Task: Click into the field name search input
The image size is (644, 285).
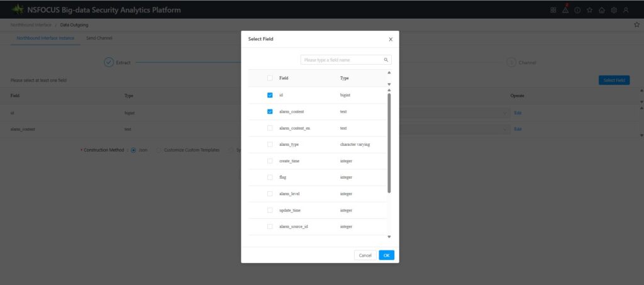Action: (342, 60)
